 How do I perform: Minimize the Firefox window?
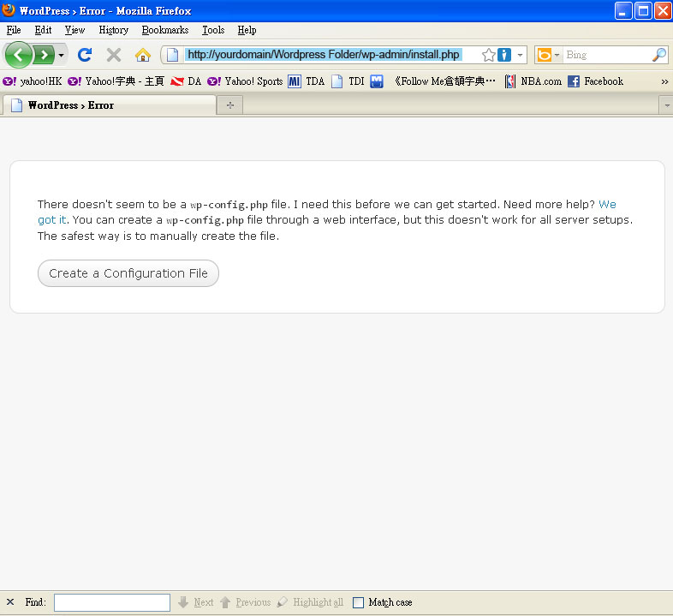click(x=623, y=11)
